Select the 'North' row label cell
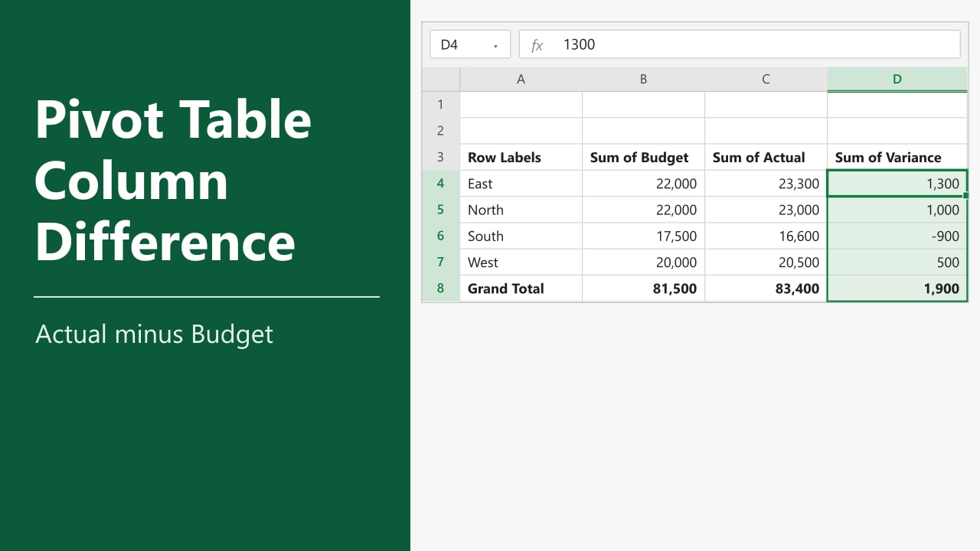 [521, 209]
